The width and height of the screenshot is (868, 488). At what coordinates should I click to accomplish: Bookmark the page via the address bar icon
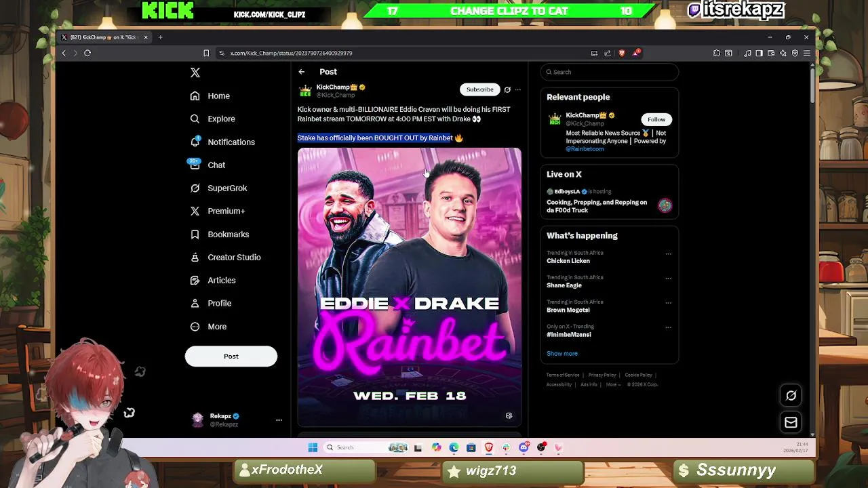(x=206, y=53)
